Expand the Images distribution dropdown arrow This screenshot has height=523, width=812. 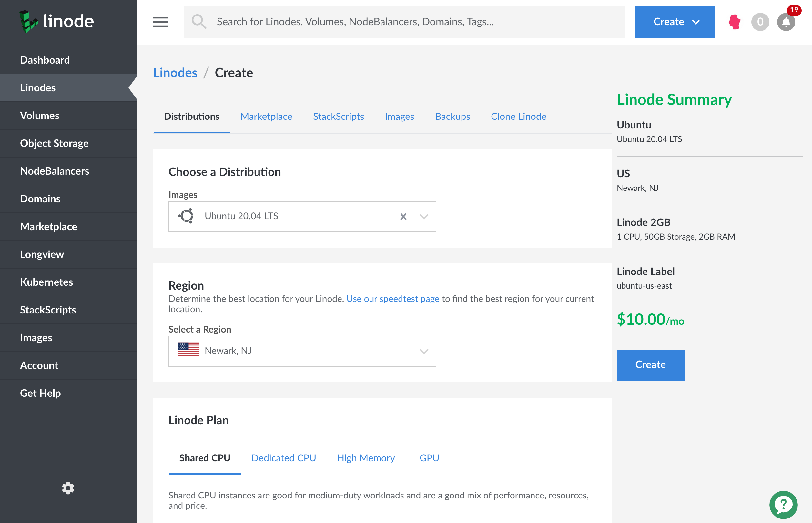click(x=424, y=216)
